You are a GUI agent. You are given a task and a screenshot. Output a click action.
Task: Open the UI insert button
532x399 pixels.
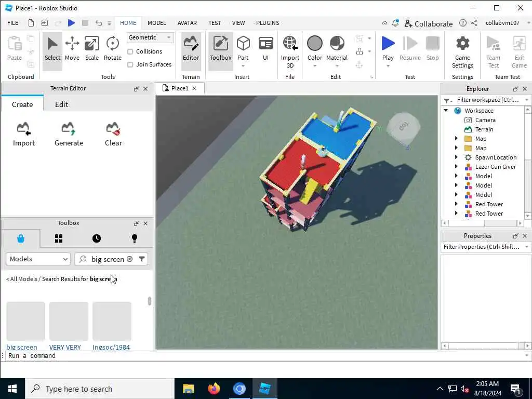[x=265, y=49]
